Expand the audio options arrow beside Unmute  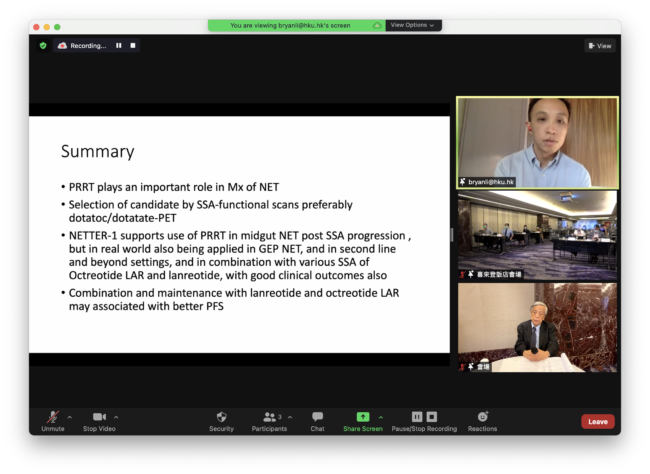click(70, 417)
